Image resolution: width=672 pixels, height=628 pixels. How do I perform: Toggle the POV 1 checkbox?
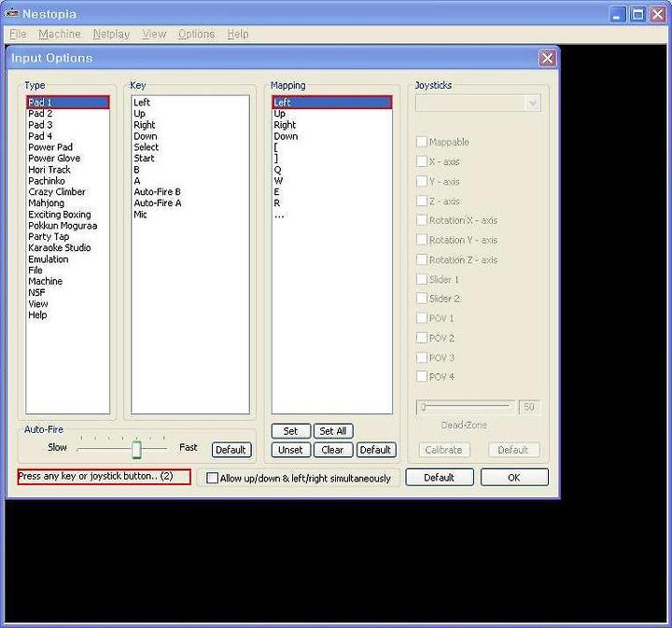click(x=422, y=318)
